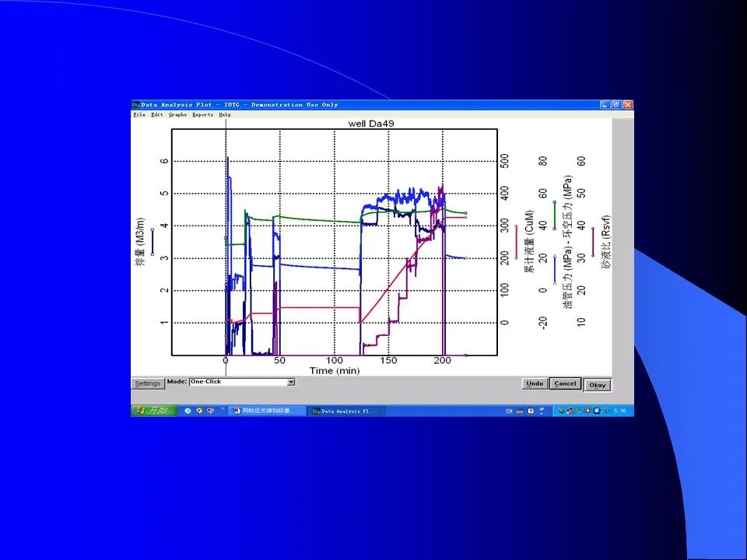Open the Edit menu
This screenshot has width=747, height=560.
point(156,115)
